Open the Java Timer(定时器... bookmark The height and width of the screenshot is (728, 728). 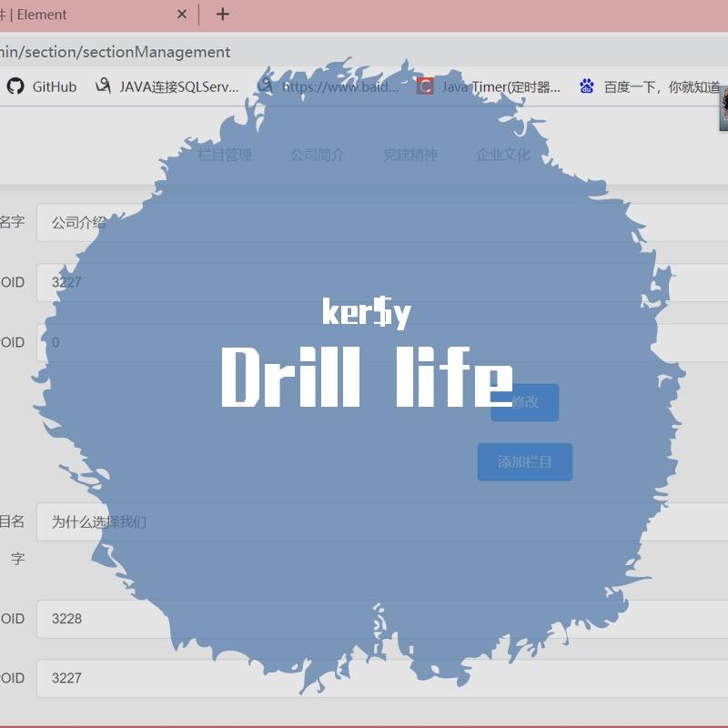click(489, 86)
